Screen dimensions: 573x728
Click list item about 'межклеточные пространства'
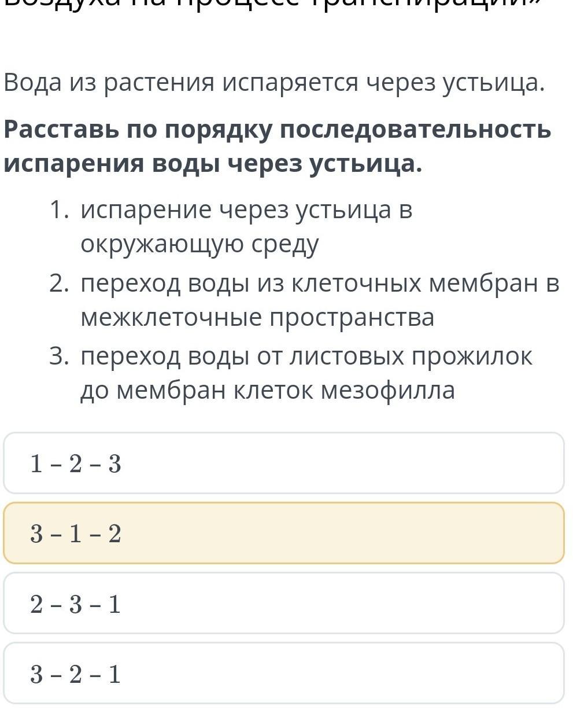(320, 300)
